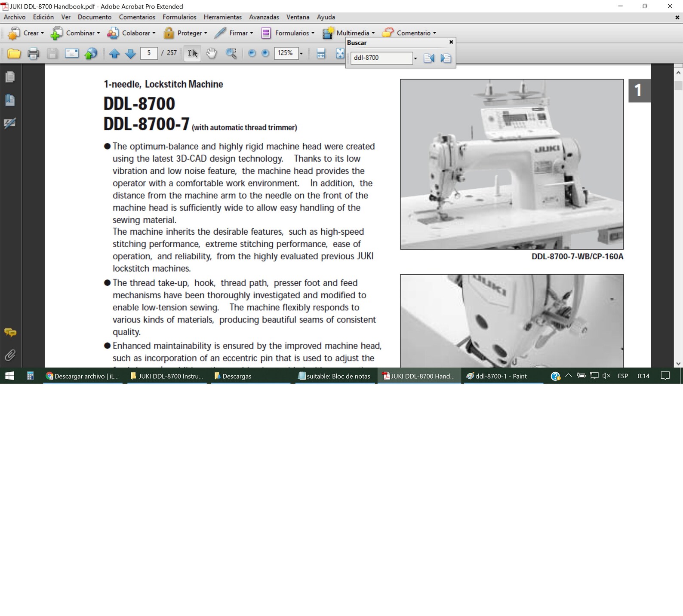Activate the text selection tool
683x616 pixels.
[192, 53]
